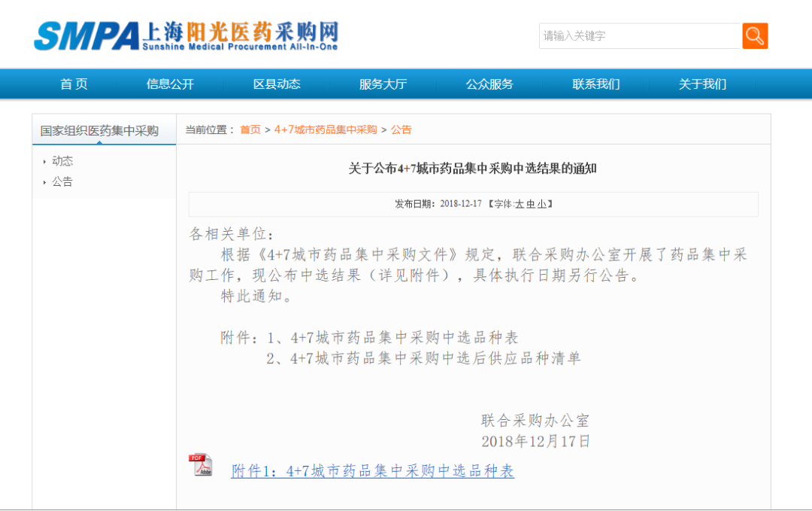Select the 国家组织医药集中采购 sidebar heading
Image resolution: width=812 pixels, height=511 pixels.
(99, 131)
